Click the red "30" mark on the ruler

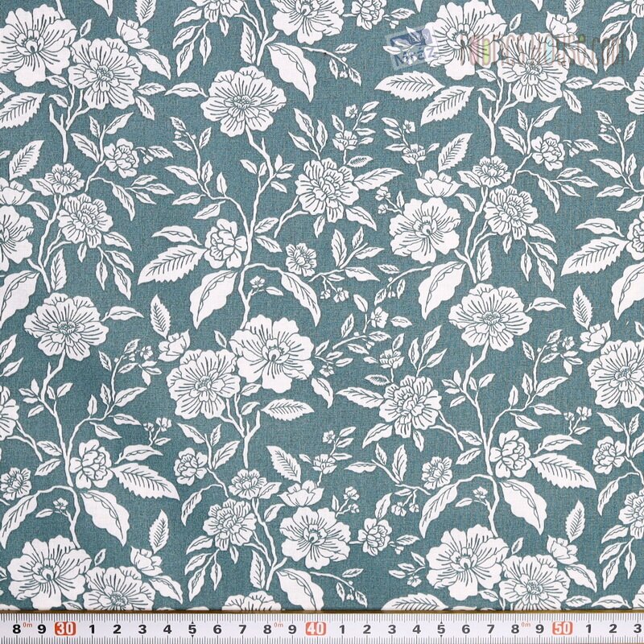pyautogui.click(x=66, y=629)
